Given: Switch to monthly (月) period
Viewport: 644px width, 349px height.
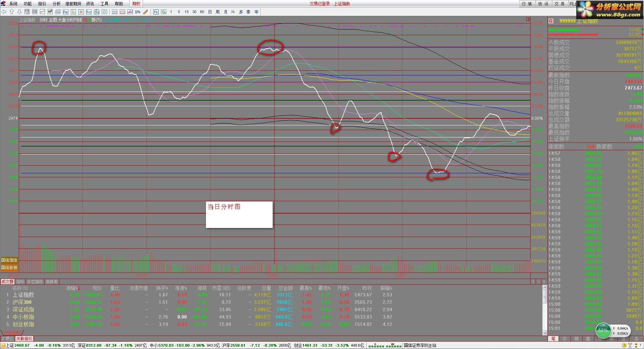Looking at the screenshot, I should [225, 12].
